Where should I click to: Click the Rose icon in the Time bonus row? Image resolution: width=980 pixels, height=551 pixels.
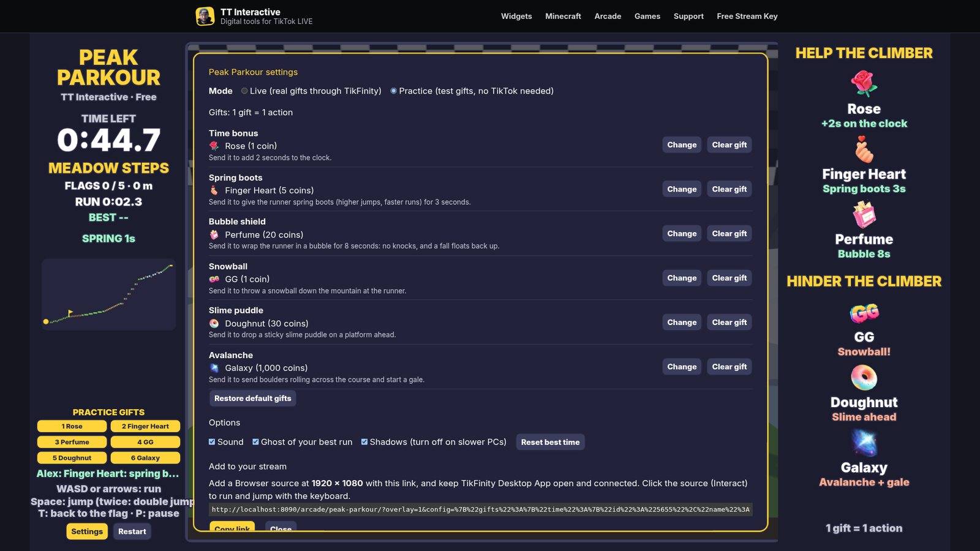click(214, 146)
